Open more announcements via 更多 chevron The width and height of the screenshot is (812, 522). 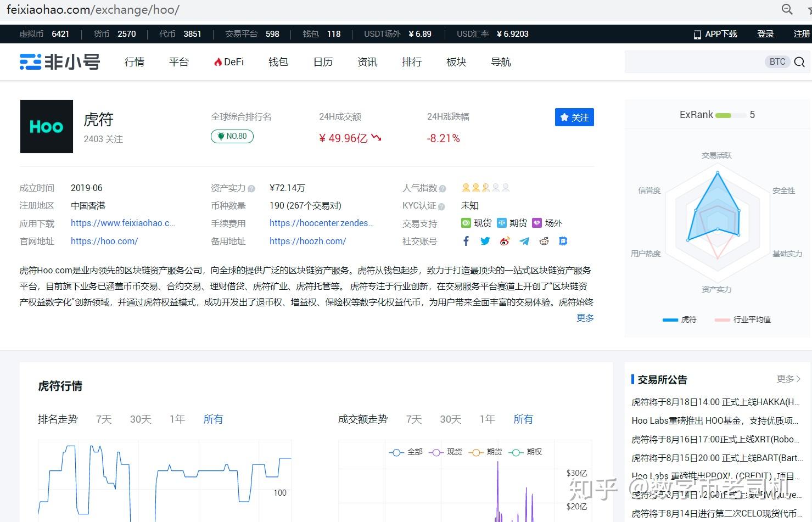point(789,379)
